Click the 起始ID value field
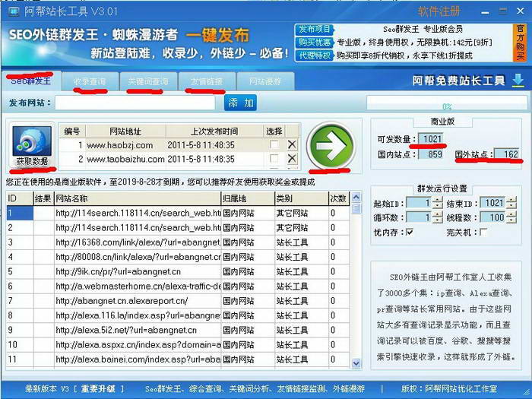The height and width of the screenshot is (399, 532). pos(420,203)
